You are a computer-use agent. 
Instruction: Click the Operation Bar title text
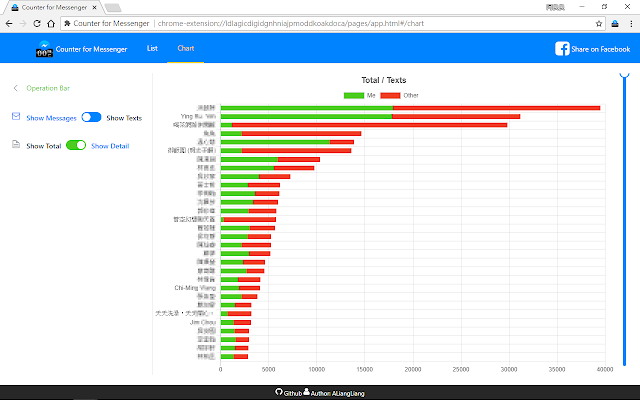pos(48,88)
